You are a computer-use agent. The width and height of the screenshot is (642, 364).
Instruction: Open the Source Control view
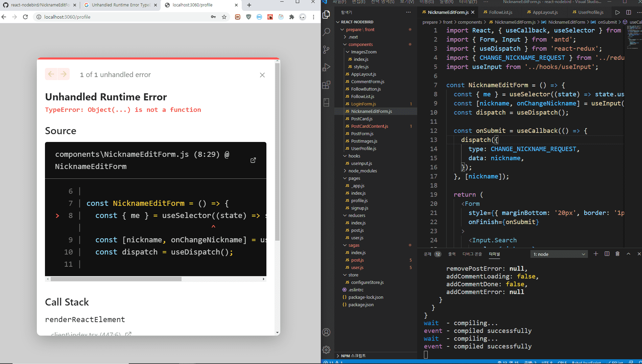[x=326, y=50]
